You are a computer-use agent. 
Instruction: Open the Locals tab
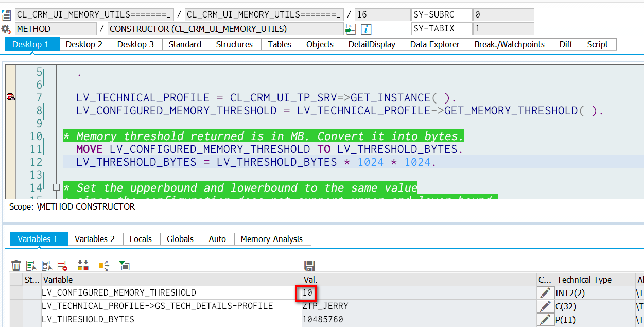point(141,239)
